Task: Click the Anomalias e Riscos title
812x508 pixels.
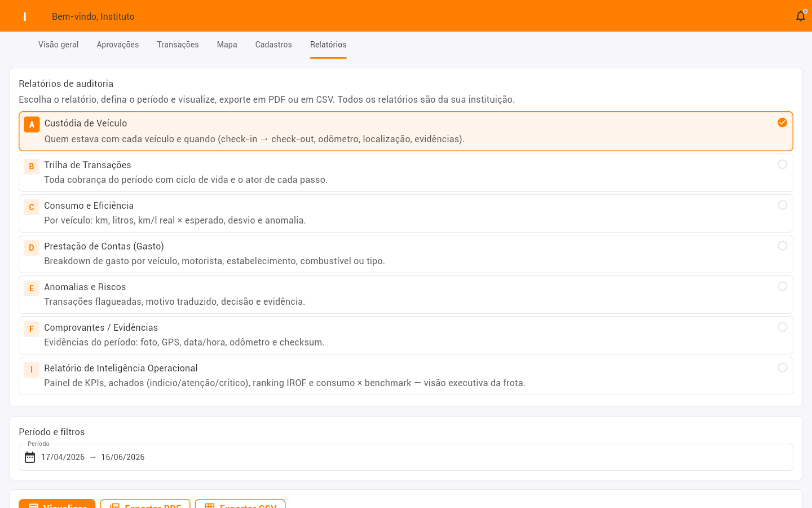Action: coord(85,287)
